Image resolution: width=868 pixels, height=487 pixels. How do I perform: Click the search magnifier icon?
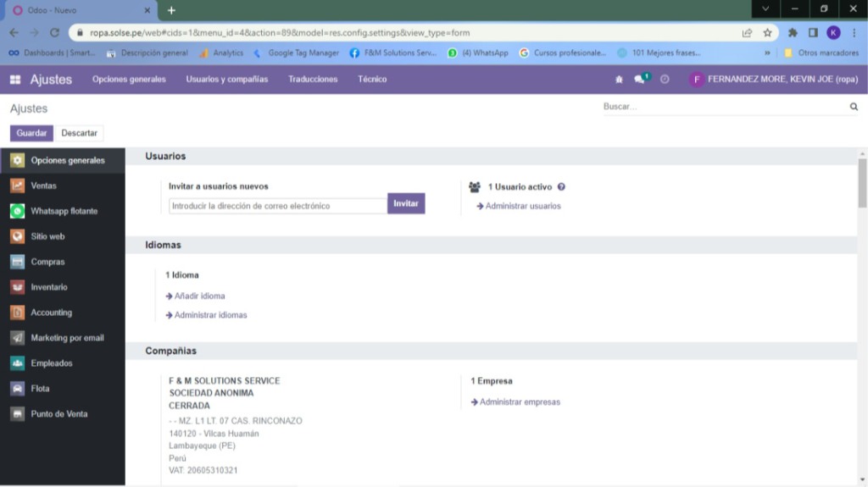click(x=854, y=106)
